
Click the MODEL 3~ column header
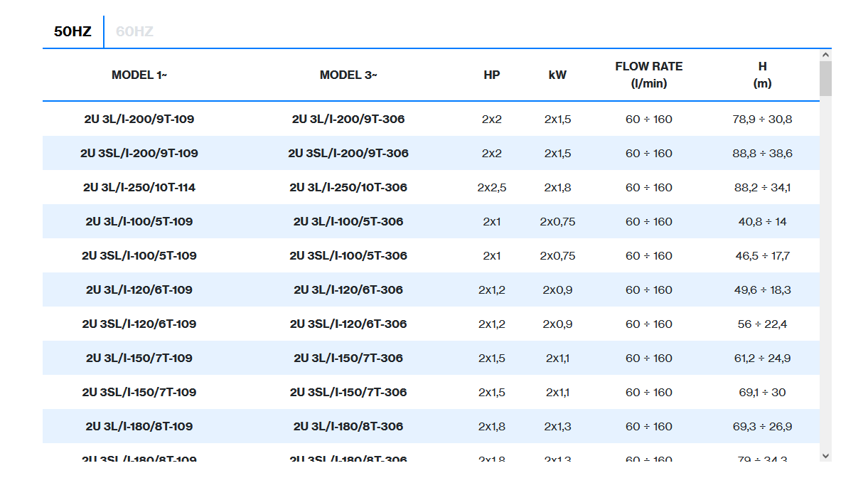point(348,75)
